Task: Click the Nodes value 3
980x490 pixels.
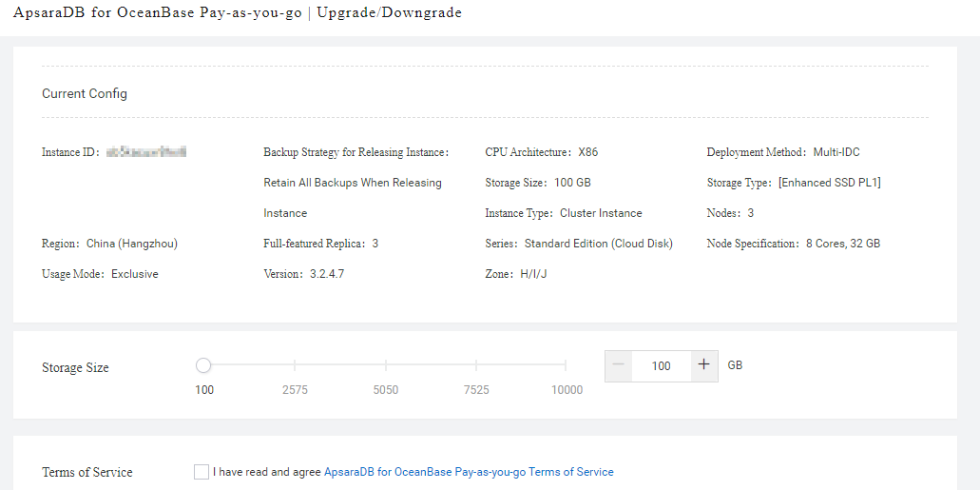Action: click(751, 213)
